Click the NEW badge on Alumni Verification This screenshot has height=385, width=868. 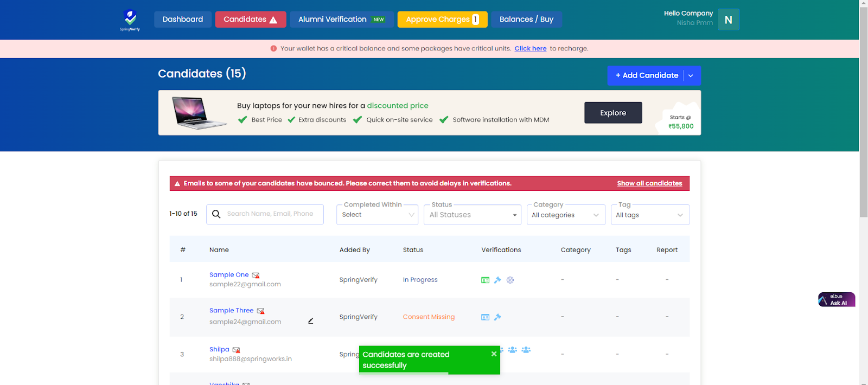click(x=379, y=20)
